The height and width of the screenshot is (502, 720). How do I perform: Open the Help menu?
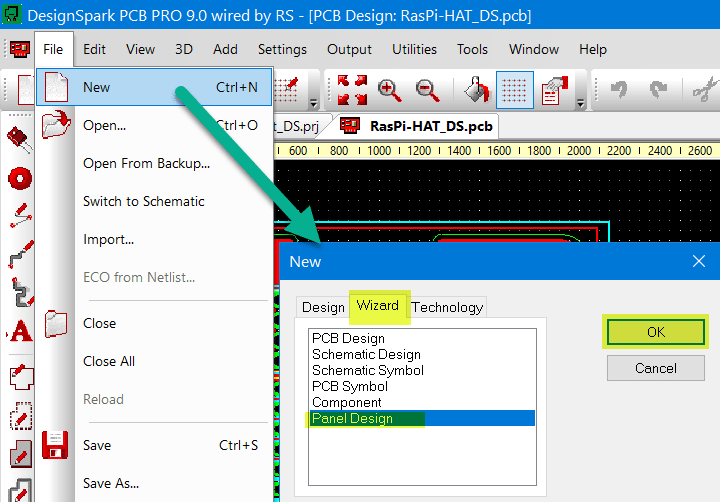tap(593, 49)
